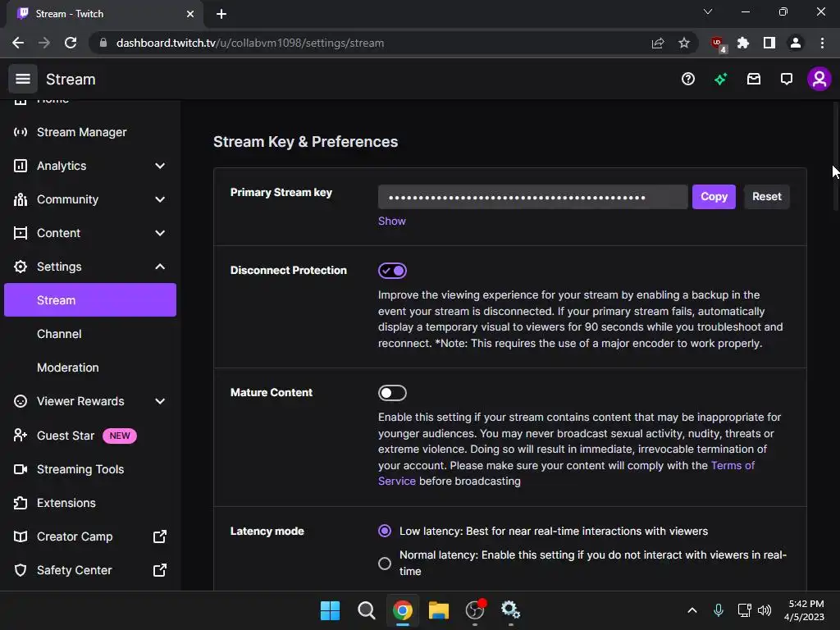This screenshot has height=630, width=840.
Task: Open File Explorer from taskbar
Action: (x=439, y=610)
